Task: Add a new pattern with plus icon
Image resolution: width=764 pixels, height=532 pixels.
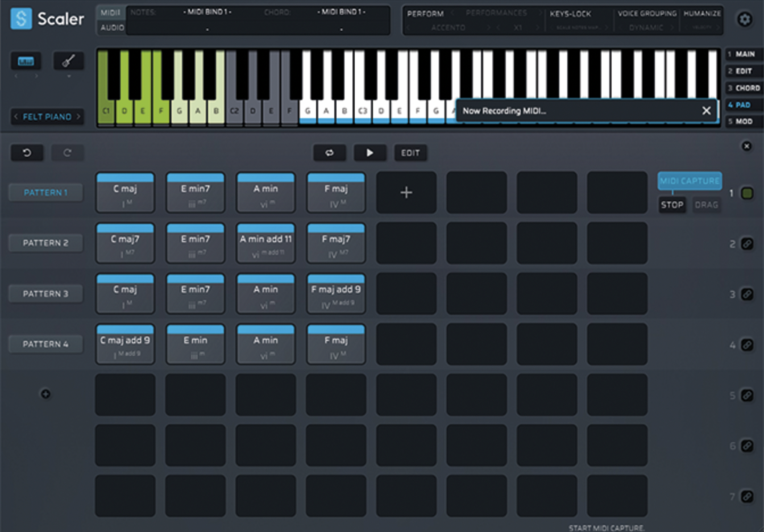Action: click(x=45, y=394)
